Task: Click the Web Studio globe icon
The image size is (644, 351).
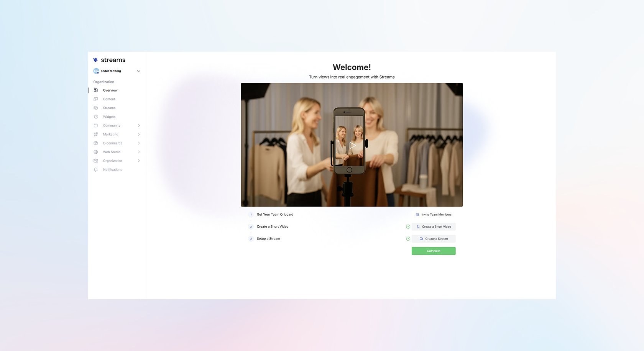Action: [x=96, y=152]
